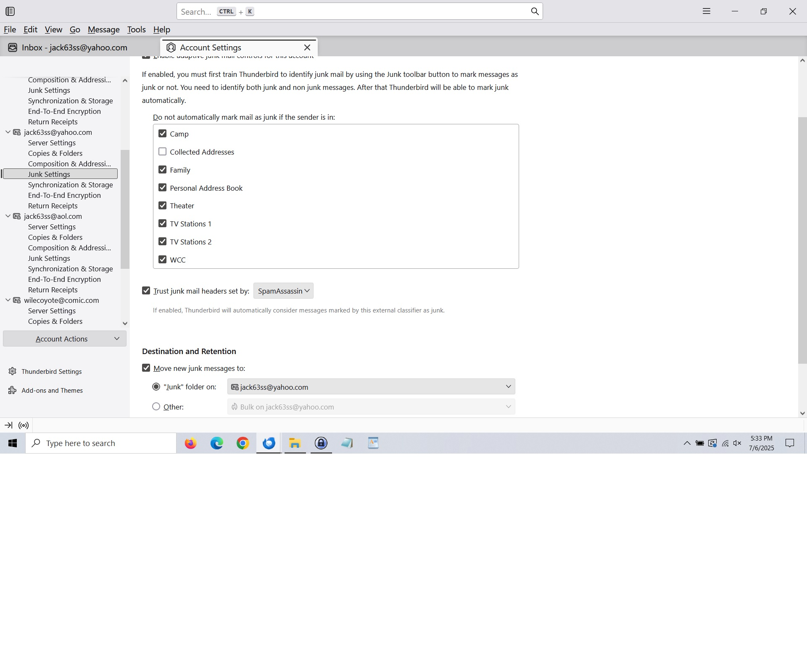Click the muted volume tray icon
Image resolution: width=807 pixels, height=672 pixels.
[738, 443]
